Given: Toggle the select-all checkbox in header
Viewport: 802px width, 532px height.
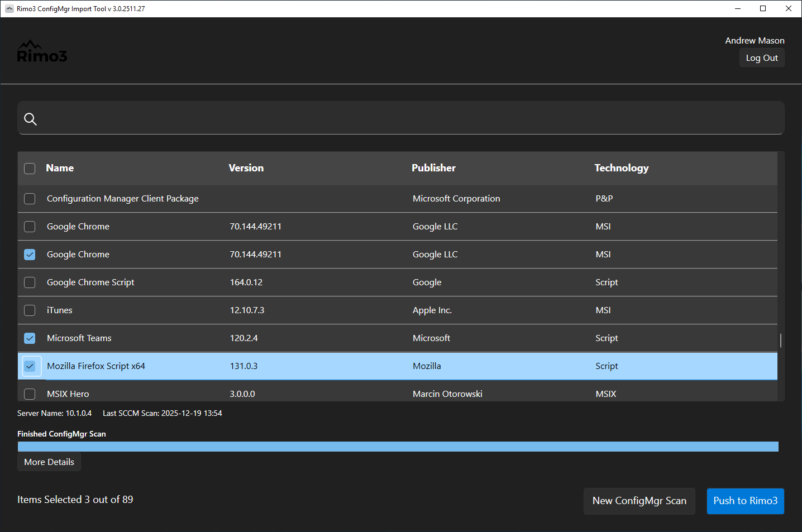Looking at the screenshot, I should 30,169.
